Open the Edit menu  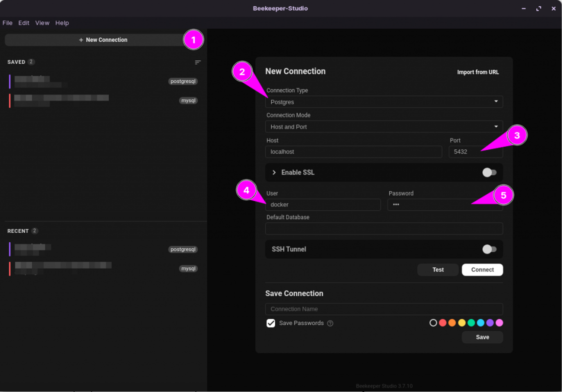pyautogui.click(x=24, y=23)
